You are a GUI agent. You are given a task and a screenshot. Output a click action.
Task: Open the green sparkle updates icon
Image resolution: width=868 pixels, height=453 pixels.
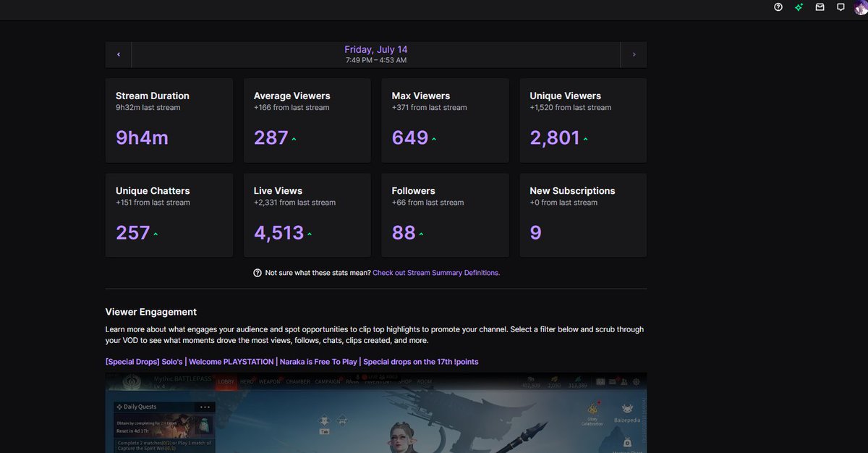point(799,7)
